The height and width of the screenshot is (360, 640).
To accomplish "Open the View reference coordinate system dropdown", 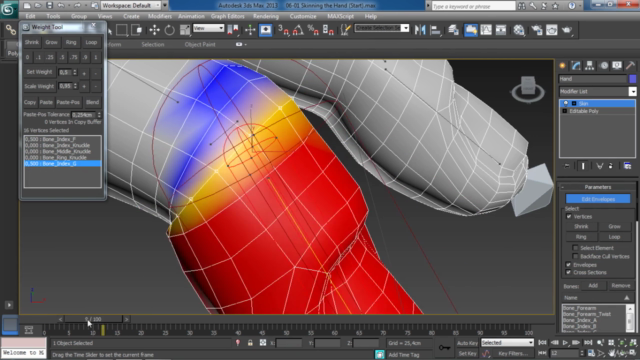I will (209, 28).
